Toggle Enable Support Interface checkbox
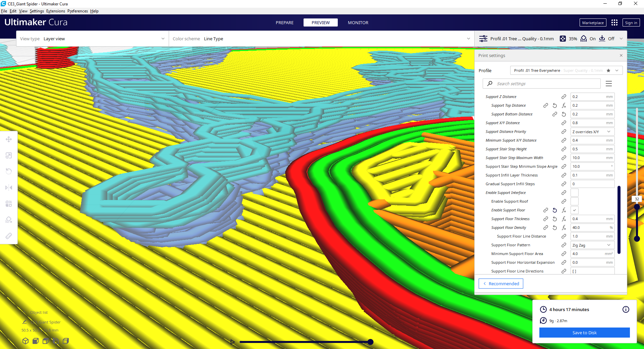This screenshot has width=644, height=349. point(575,193)
